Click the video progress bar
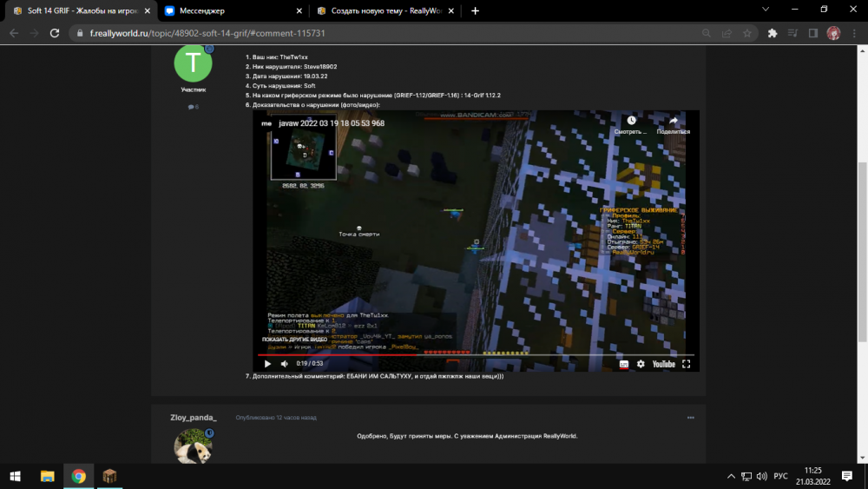Viewport: 868px width, 489px height. coord(476,354)
